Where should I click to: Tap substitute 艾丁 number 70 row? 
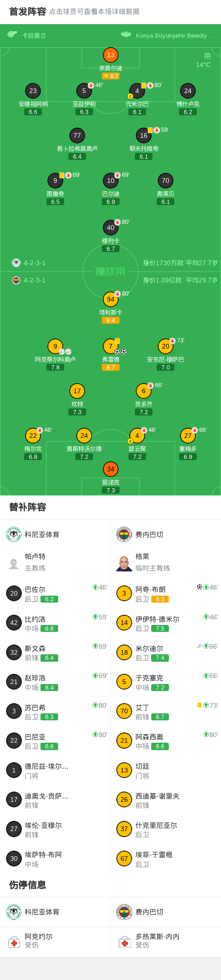tap(166, 711)
